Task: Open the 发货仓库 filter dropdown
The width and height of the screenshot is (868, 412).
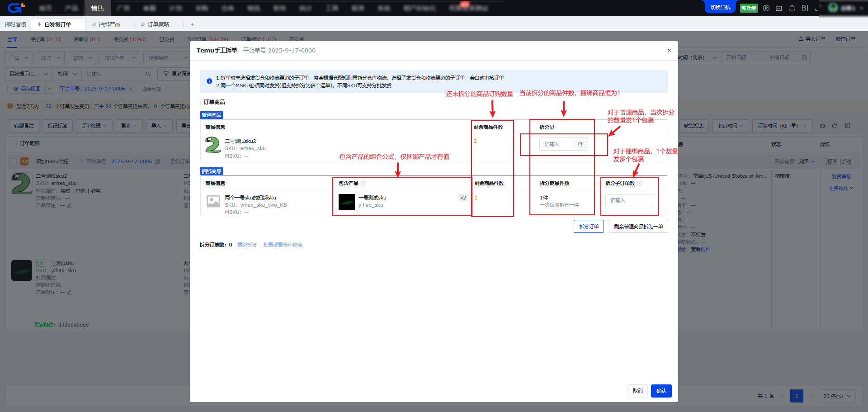Action: click(x=119, y=58)
